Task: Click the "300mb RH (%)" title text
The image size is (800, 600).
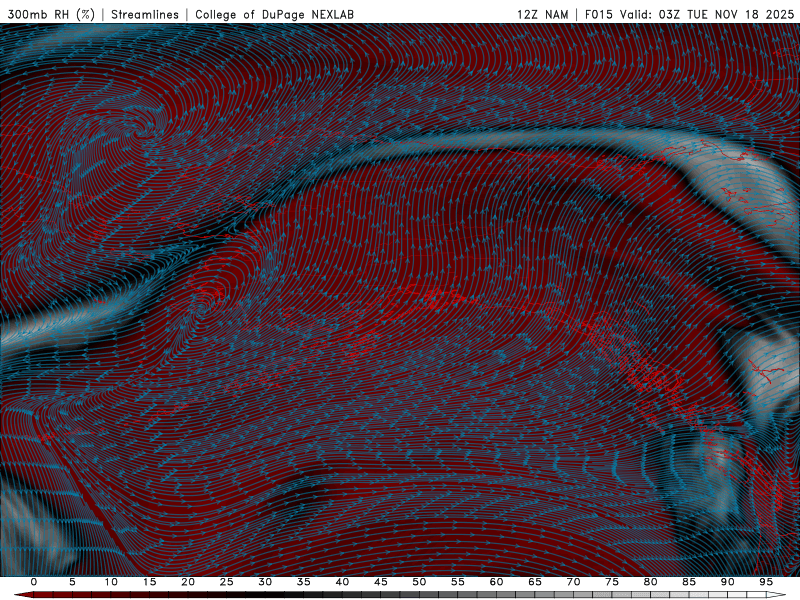Action: [x=51, y=14]
